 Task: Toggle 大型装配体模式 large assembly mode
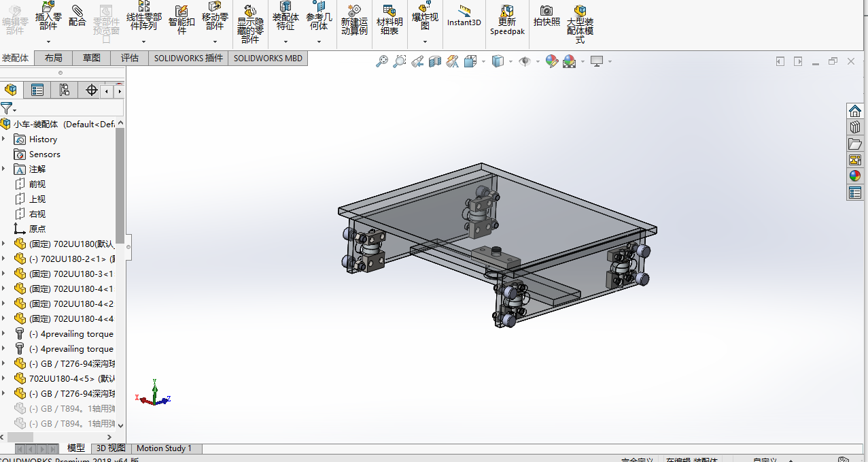[580, 24]
